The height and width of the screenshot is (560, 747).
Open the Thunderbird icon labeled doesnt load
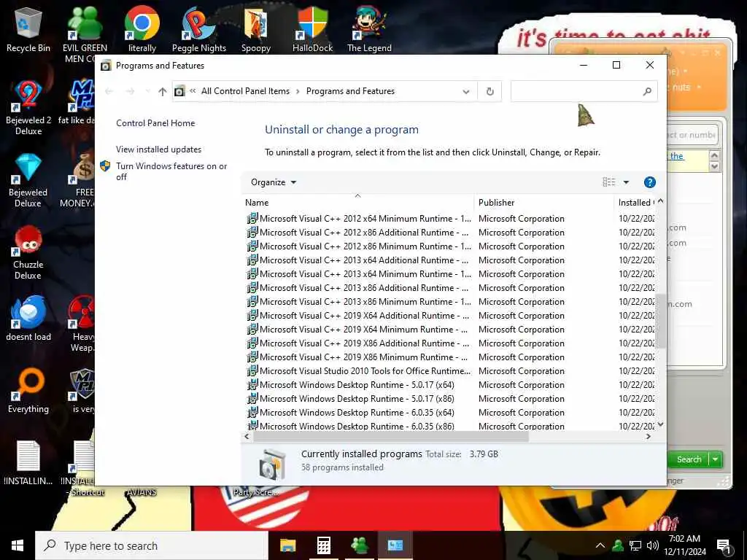28,318
